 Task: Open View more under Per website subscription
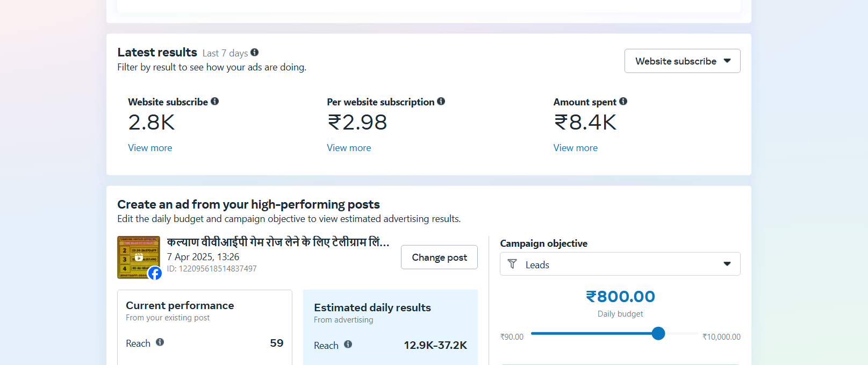coord(349,148)
